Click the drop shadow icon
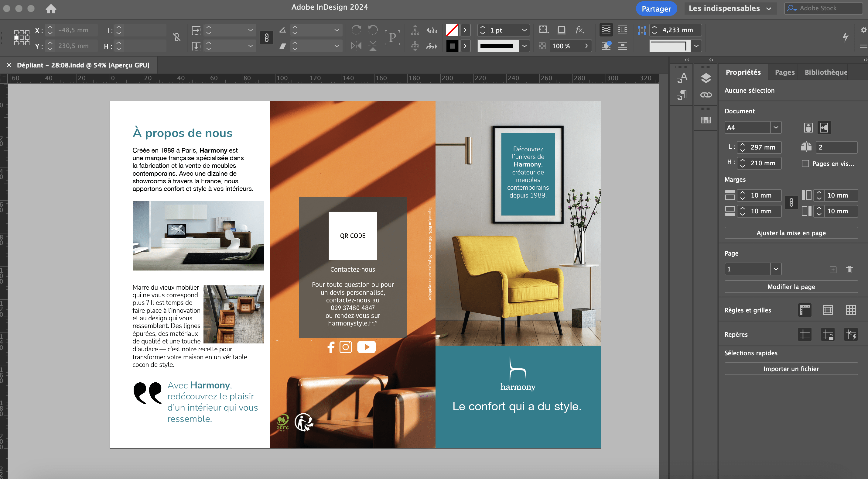 click(561, 30)
